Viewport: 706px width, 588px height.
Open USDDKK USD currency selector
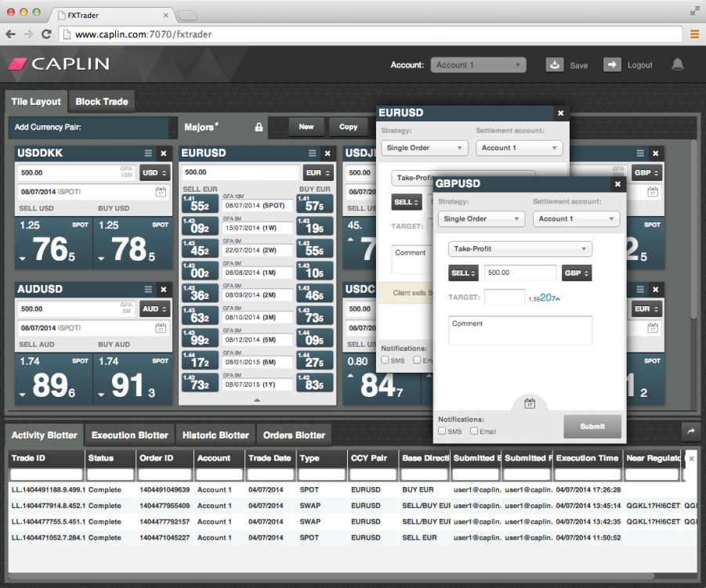click(x=154, y=173)
